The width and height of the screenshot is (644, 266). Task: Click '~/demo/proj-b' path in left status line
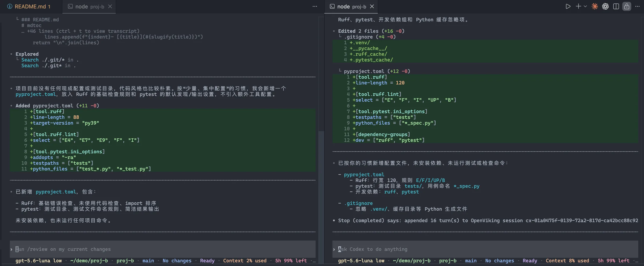tap(89, 261)
